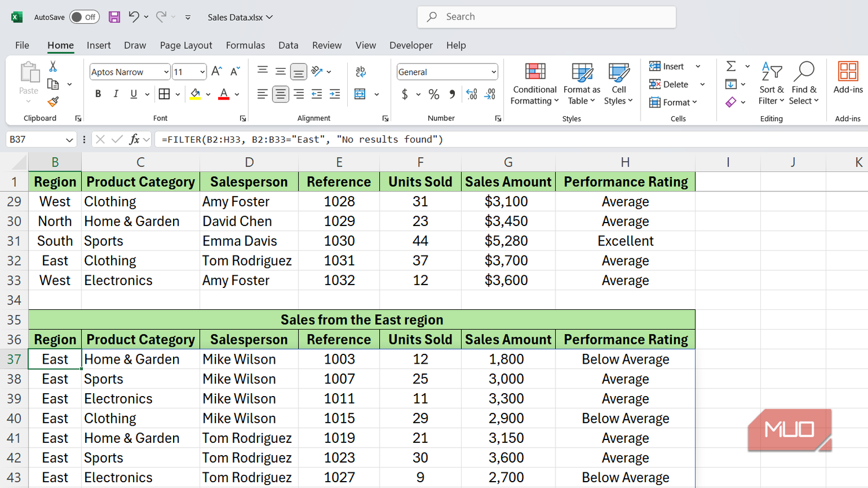868x488 pixels.
Task: Click Merge & Center icon
Action: pyautogui.click(x=360, y=94)
